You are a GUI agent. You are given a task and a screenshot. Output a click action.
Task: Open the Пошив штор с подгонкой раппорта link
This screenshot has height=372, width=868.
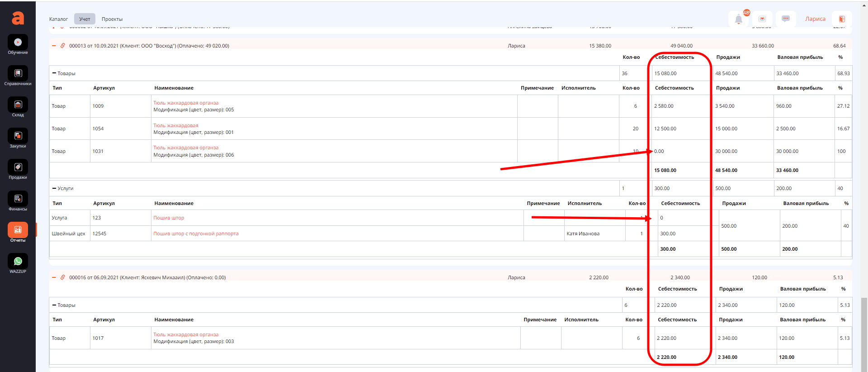196,234
